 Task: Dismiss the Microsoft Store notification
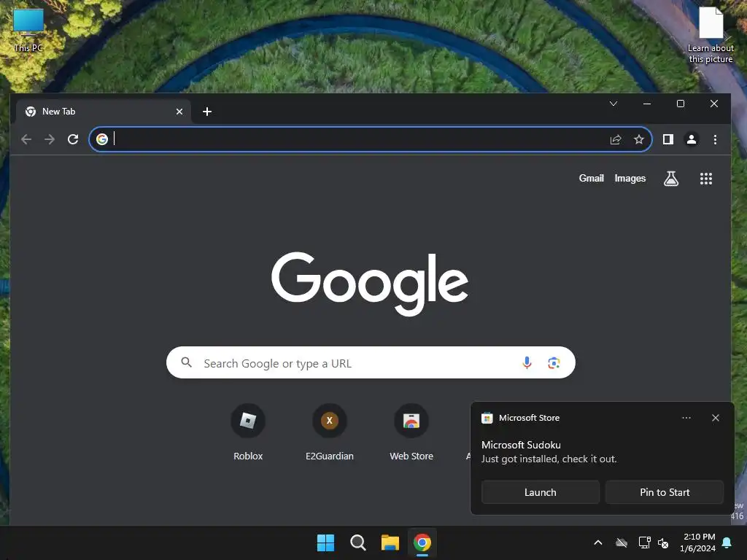715,418
